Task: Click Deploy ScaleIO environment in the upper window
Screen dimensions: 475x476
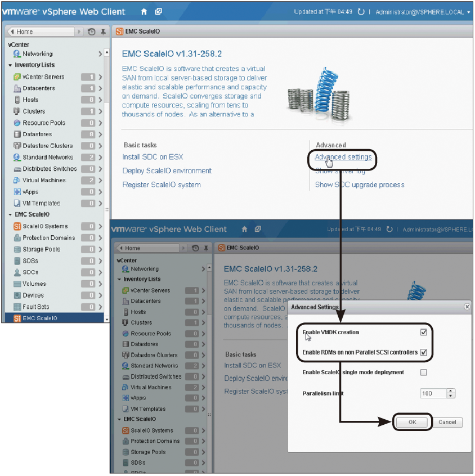Action: [x=167, y=171]
